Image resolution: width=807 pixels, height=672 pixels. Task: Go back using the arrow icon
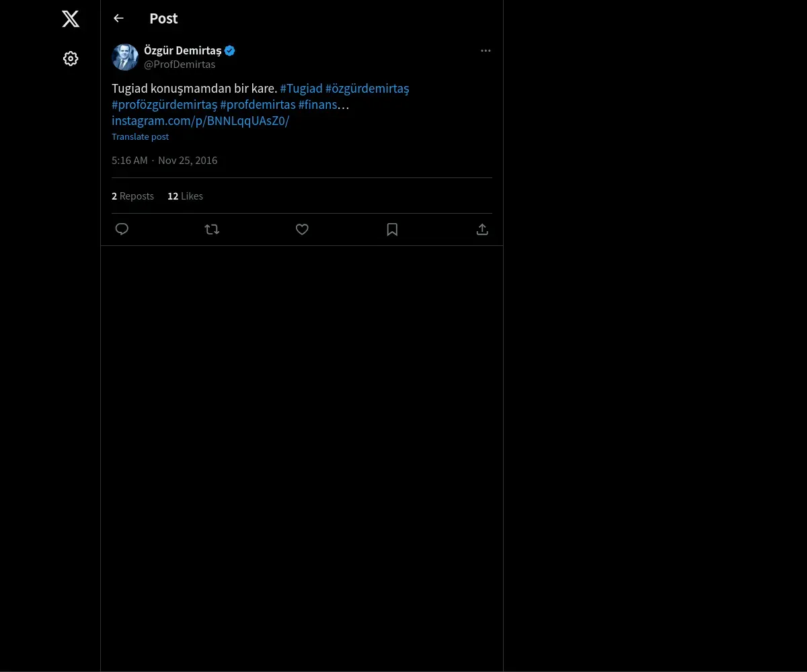pyautogui.click(x=118, y=18)
